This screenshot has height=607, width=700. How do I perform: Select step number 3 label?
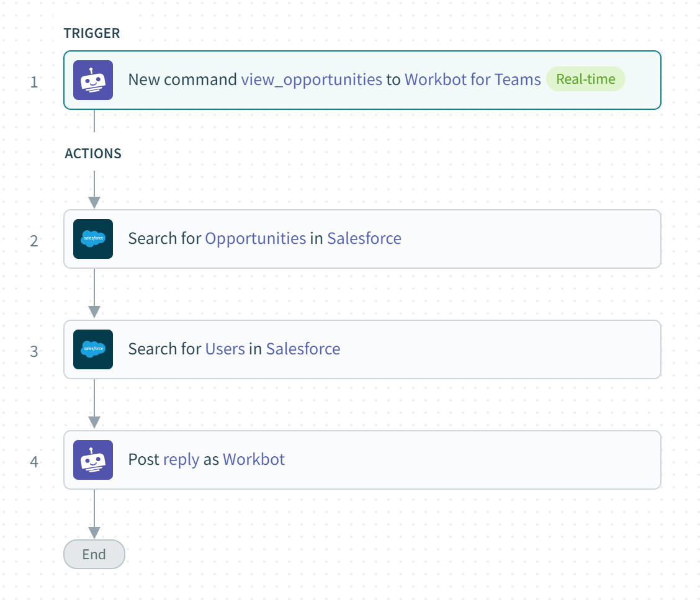[34, 351]
